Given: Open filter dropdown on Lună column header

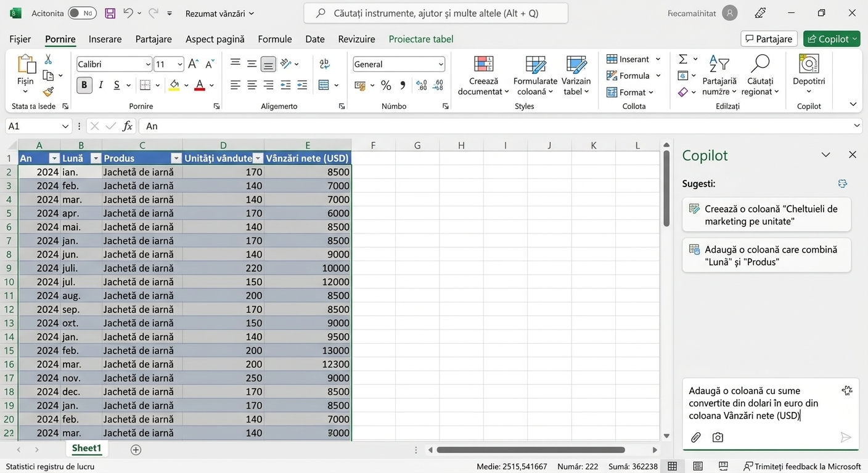Looking at the screenshot, I should click(96, 158).
